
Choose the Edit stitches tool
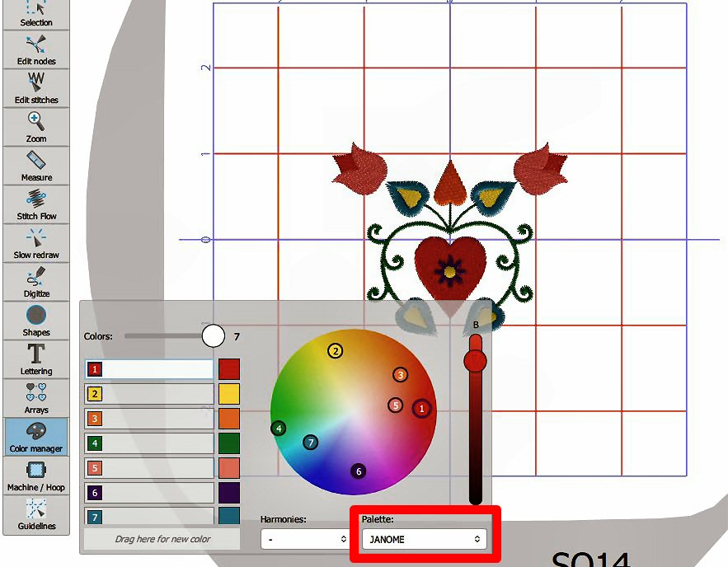[x=36, y=89]
